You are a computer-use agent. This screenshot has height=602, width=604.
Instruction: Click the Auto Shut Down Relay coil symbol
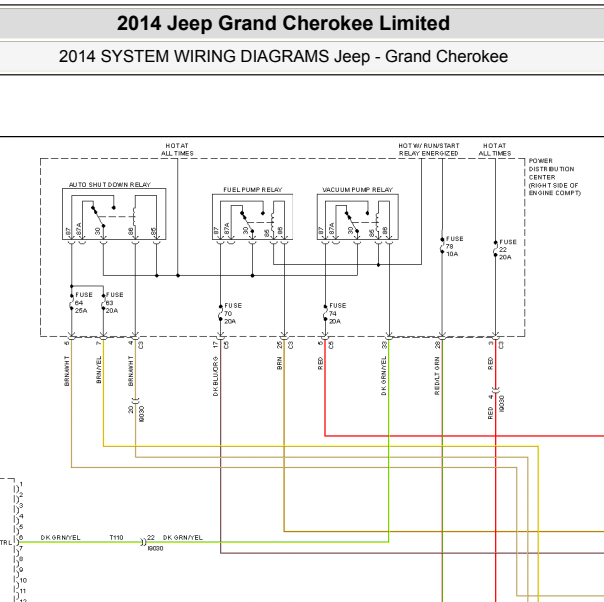[x=134, y=218]
